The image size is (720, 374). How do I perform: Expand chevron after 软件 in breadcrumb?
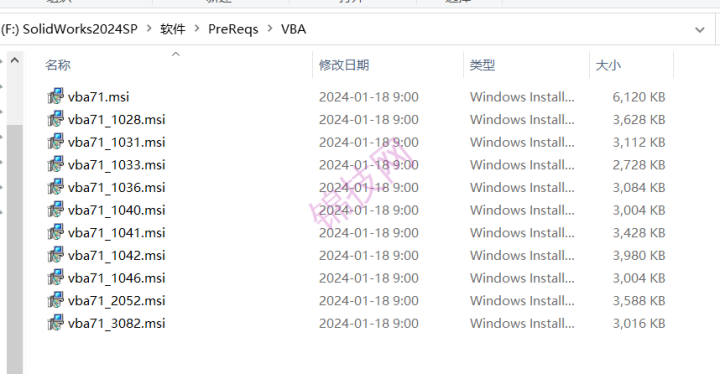(x=197, y=28)
